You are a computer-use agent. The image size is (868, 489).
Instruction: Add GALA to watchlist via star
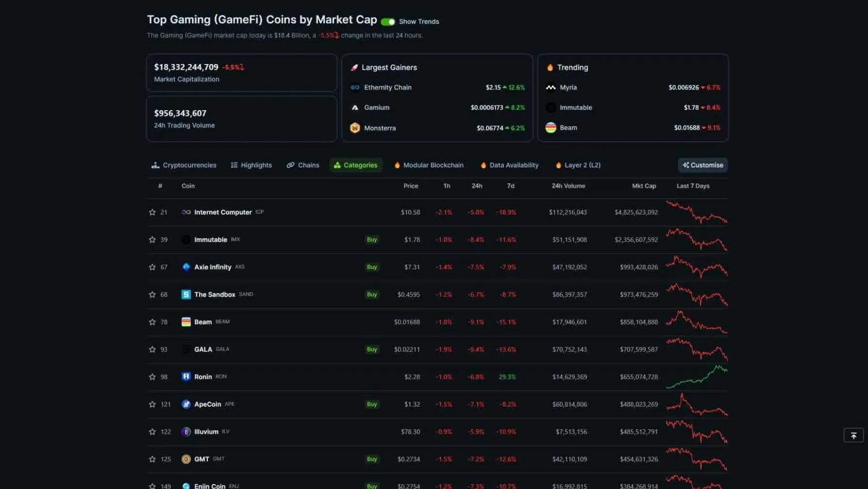click(x=151, y=349)
